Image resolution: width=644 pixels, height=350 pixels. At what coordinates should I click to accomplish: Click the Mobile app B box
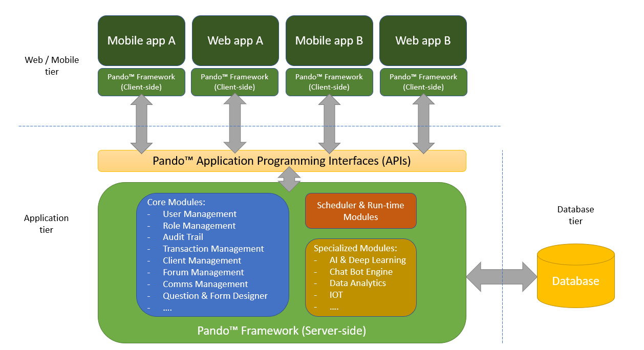tap(329, 40)
